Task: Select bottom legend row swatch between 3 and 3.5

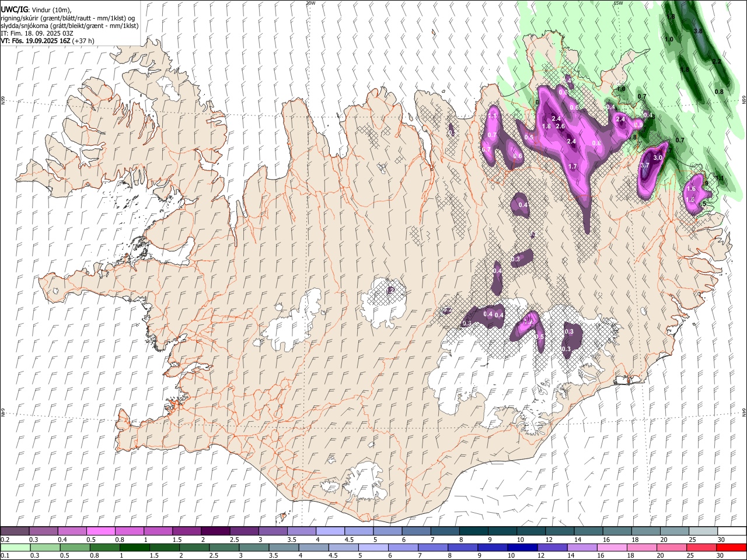Action: coord(255,547)
